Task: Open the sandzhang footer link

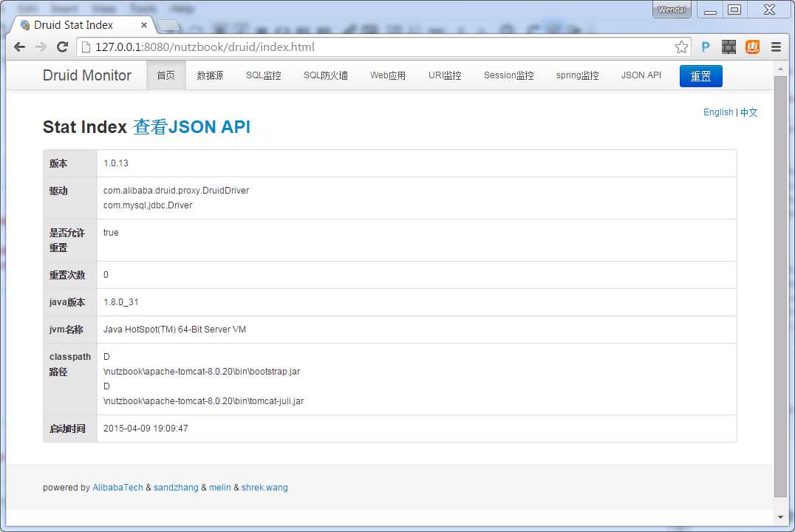Action: click(176, 488)
